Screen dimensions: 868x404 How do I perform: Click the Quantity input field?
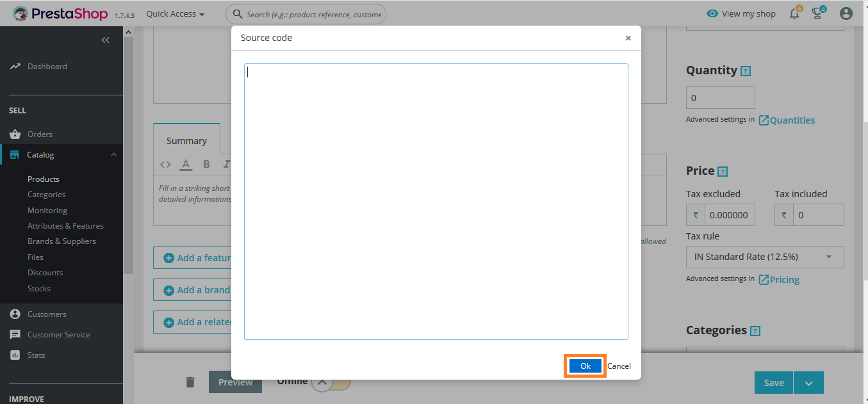720,98
